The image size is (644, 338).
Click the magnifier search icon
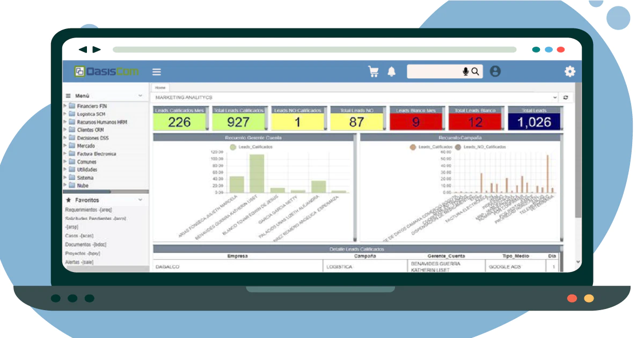(475, 71)
